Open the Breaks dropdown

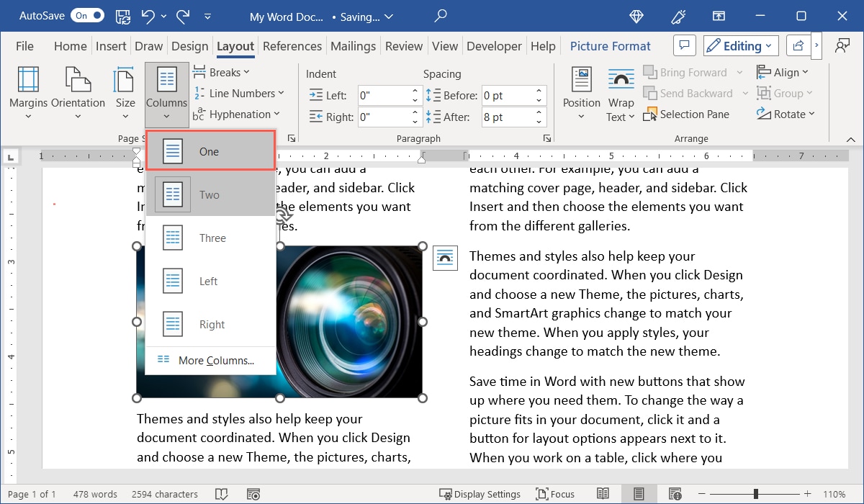(x=222, y=71)
